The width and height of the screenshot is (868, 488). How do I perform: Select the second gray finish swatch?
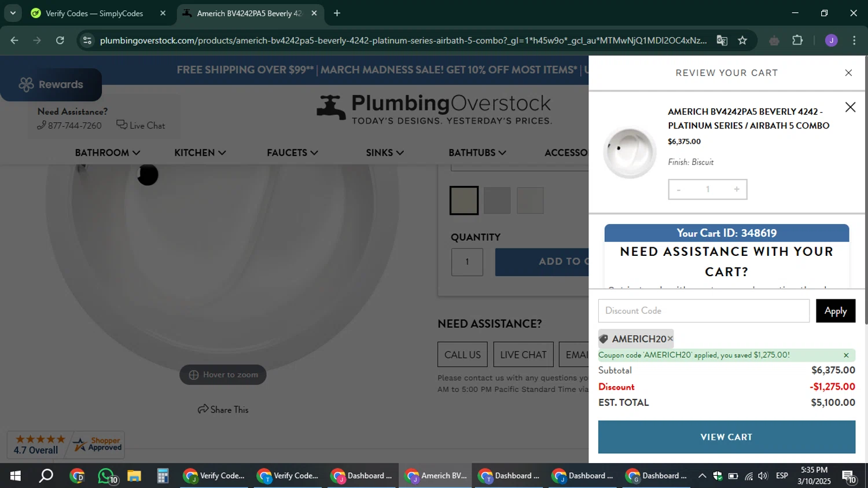[497, 200]
